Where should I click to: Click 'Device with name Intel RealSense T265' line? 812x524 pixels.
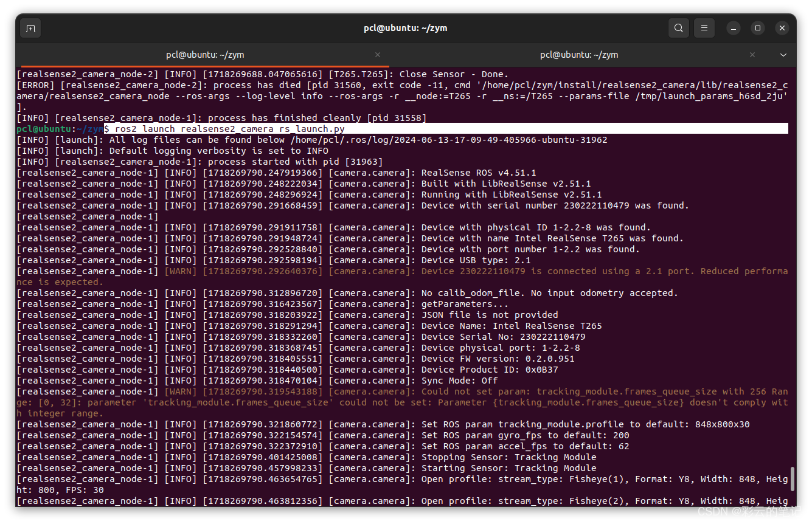(350, 238)
